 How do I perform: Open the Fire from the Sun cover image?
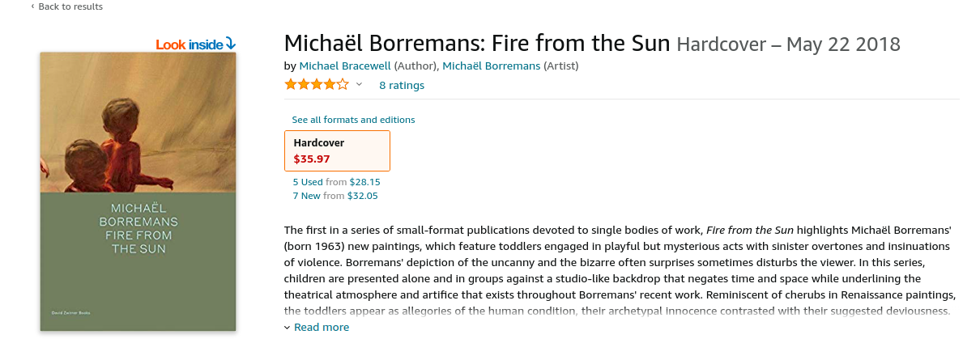click(138, 191)
